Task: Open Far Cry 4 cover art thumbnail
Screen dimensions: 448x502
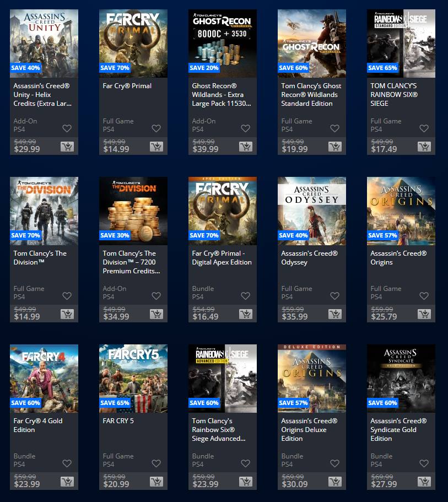Action: pos(44,379)
